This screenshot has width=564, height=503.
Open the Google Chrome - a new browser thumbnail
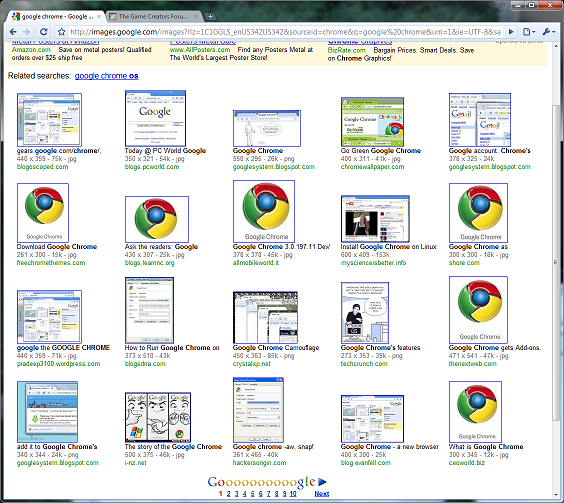[372, 419]
